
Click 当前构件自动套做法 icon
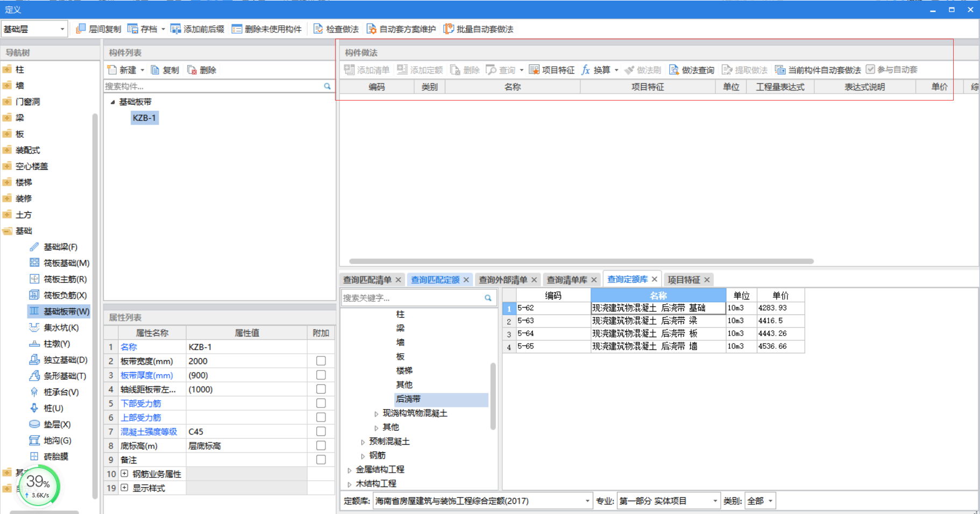pyautogui.click(x=780, y=70)
